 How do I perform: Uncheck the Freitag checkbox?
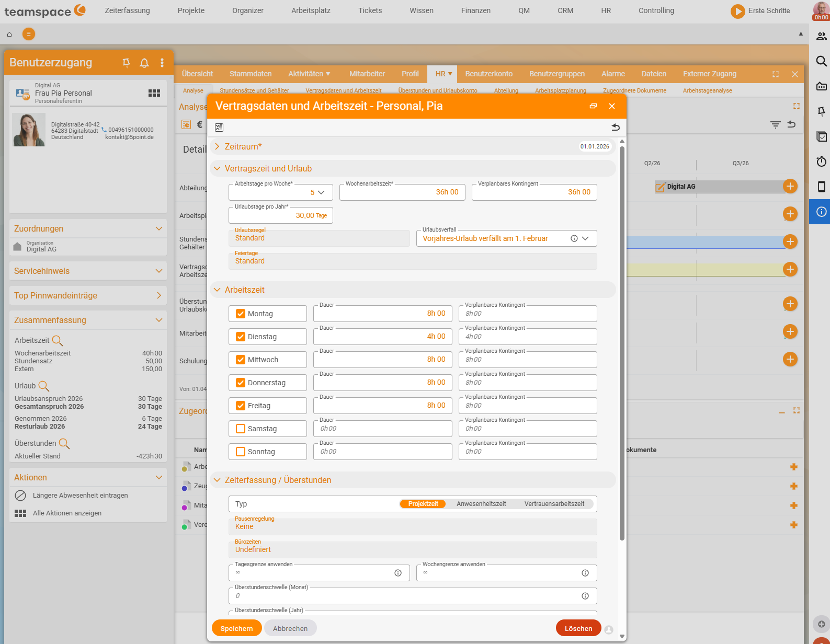(x=241, y=406)
